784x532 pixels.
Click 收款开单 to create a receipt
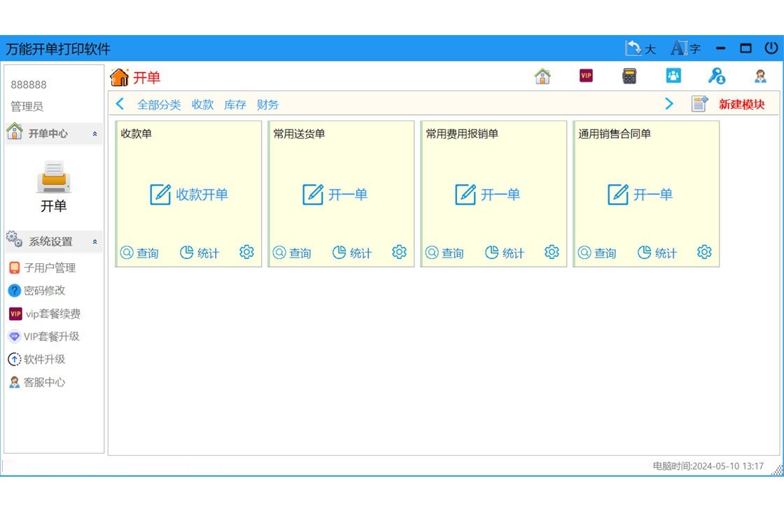pyautogui.click(x=190, y=195)
